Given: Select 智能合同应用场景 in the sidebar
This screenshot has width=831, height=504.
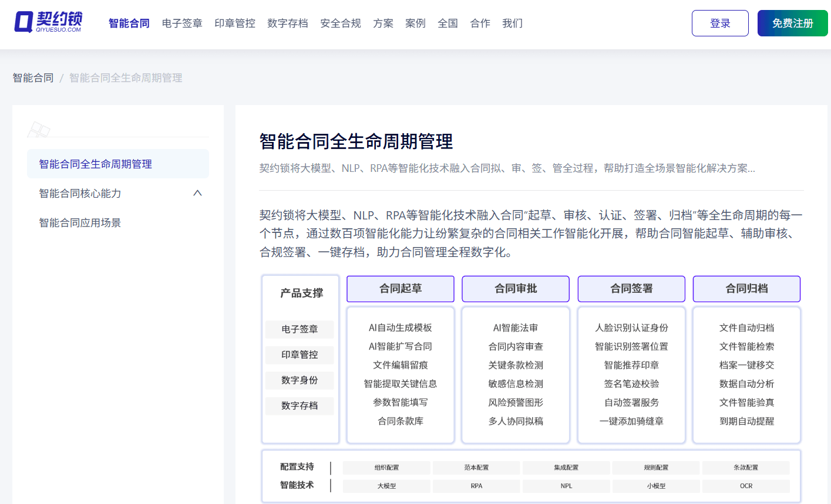Looking at the screenshot, I should [x=118, y=222].
